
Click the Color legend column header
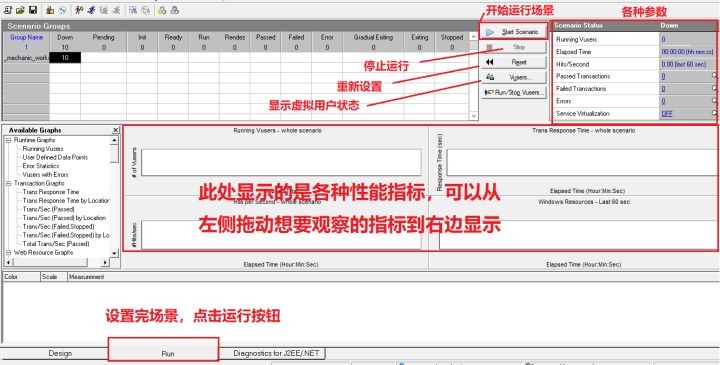[x=21, y=277]
